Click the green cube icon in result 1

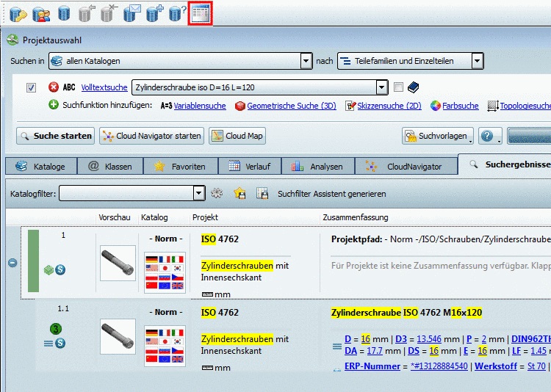click(x=48, y=269)
